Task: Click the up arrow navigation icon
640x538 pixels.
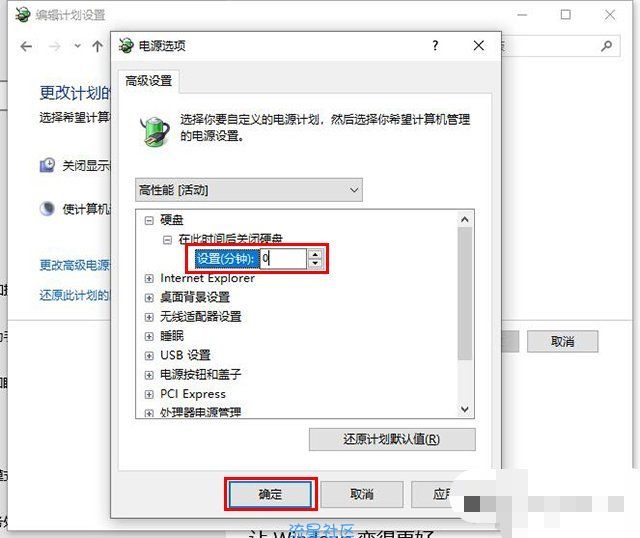Action: point(97,47)
